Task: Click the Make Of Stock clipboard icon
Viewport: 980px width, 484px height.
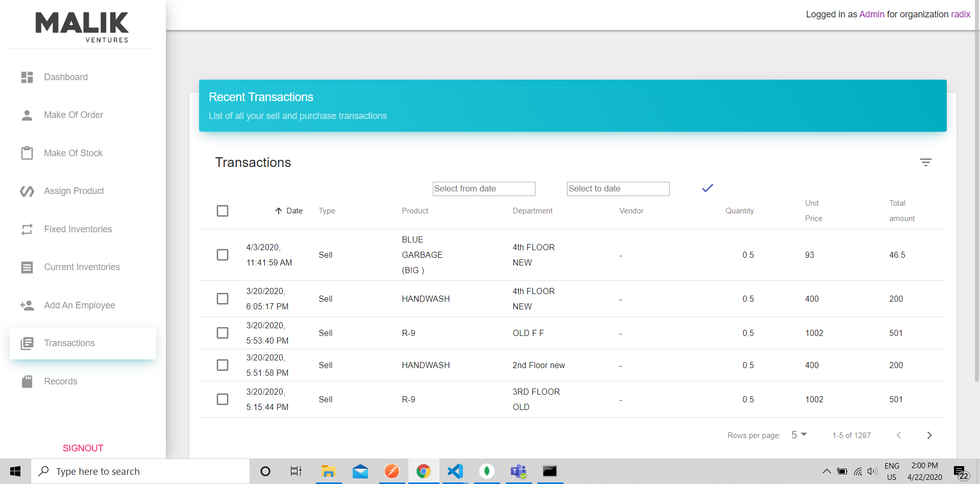Action: pyautogui.click(x=27, y=153)
